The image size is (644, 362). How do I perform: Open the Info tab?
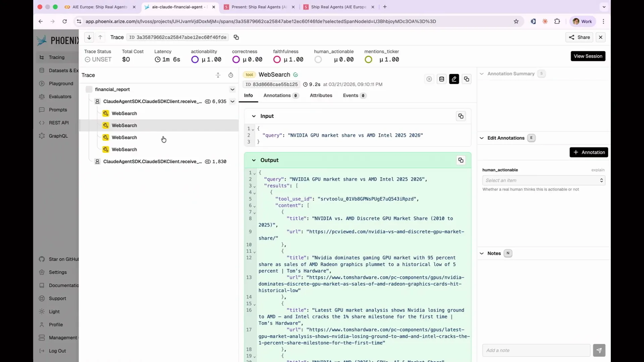click(x=248, y=96)
